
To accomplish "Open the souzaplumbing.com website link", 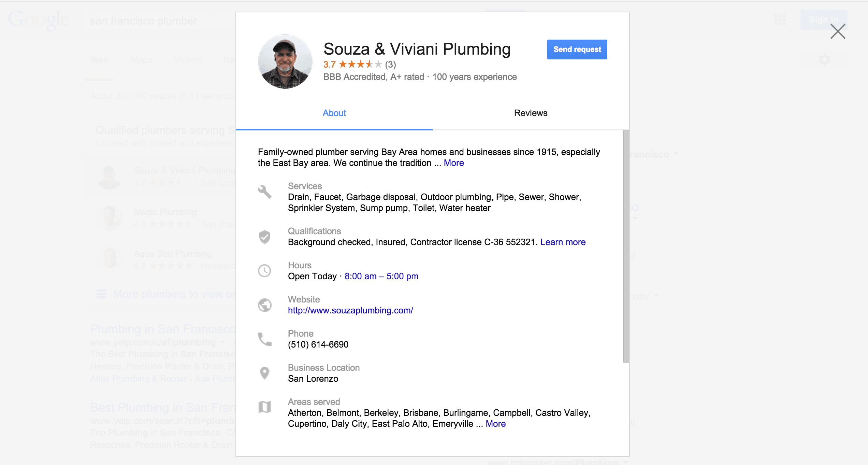I will click(x=350, y=310).
